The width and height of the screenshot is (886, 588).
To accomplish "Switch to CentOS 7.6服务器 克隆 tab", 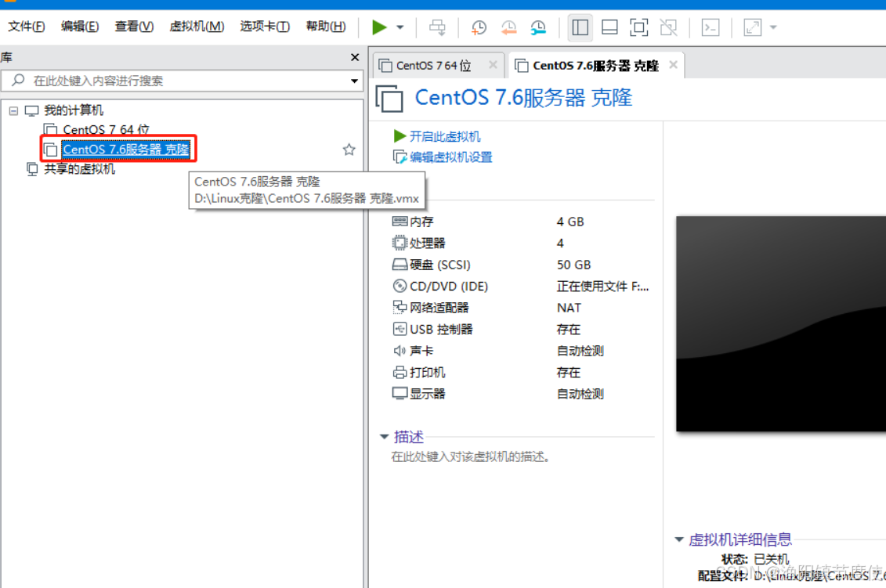I will tap(595, 66).
